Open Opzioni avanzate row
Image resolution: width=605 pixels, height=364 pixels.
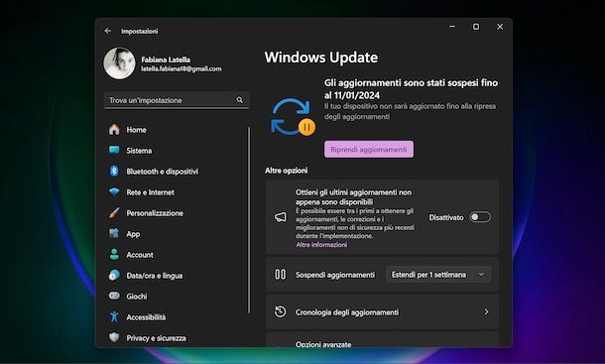(x=383, y=339)
